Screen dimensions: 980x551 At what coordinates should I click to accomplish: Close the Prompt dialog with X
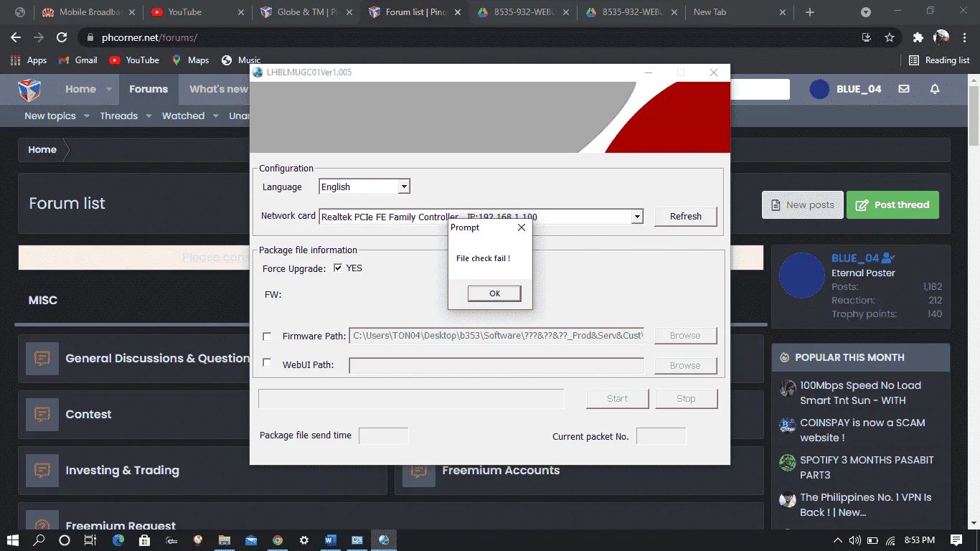pos(522,227)
